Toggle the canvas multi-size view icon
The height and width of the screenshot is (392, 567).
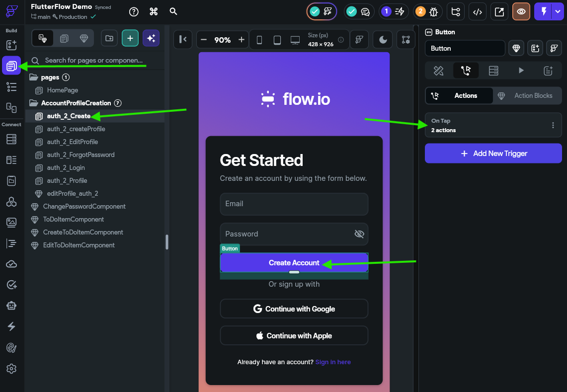click(405, 40)
